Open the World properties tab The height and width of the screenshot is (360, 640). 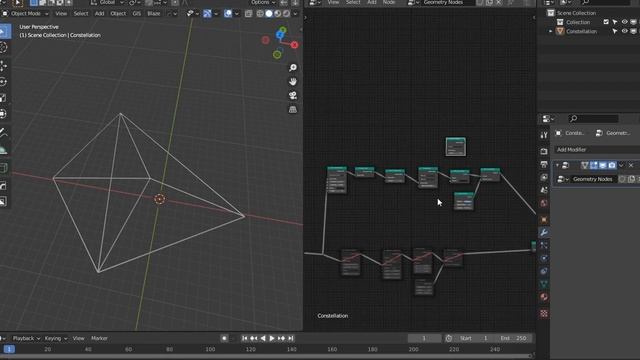[544, 203]
